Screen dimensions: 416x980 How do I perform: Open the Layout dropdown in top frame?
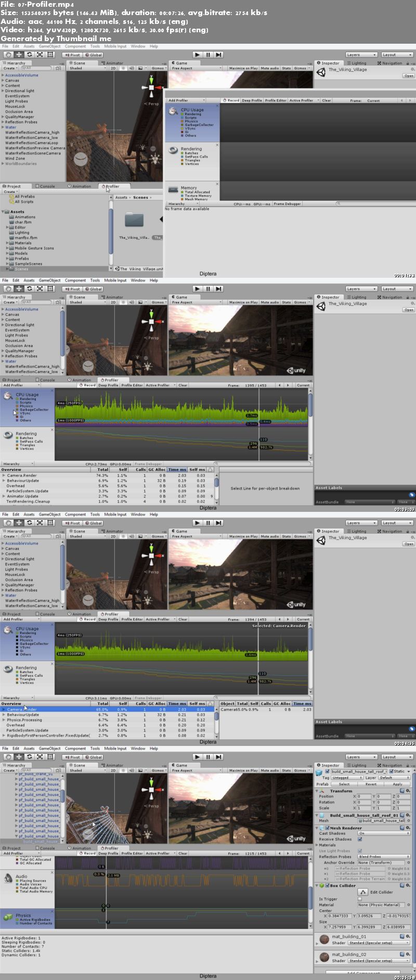point(397,55)
